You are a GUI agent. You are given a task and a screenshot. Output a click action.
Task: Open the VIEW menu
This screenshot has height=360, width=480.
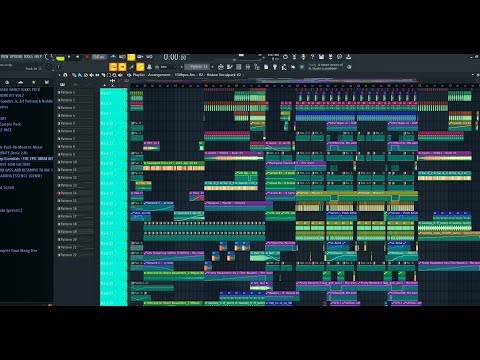point(4,57)
